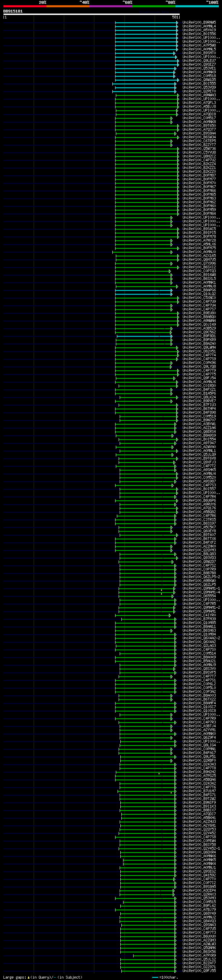Select the UniRef100_C6TEP5 label
Screen dimensions: 222x980
199,141
